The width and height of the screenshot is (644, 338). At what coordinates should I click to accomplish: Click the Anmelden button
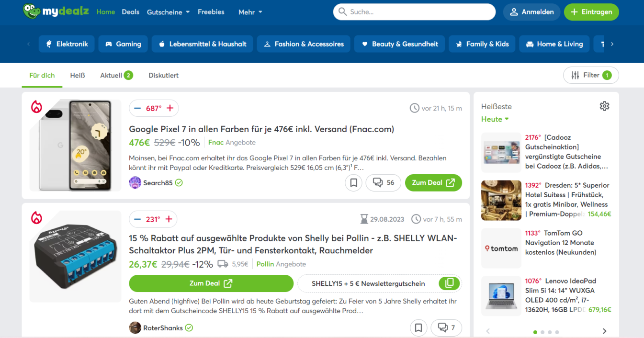(531, 12)
